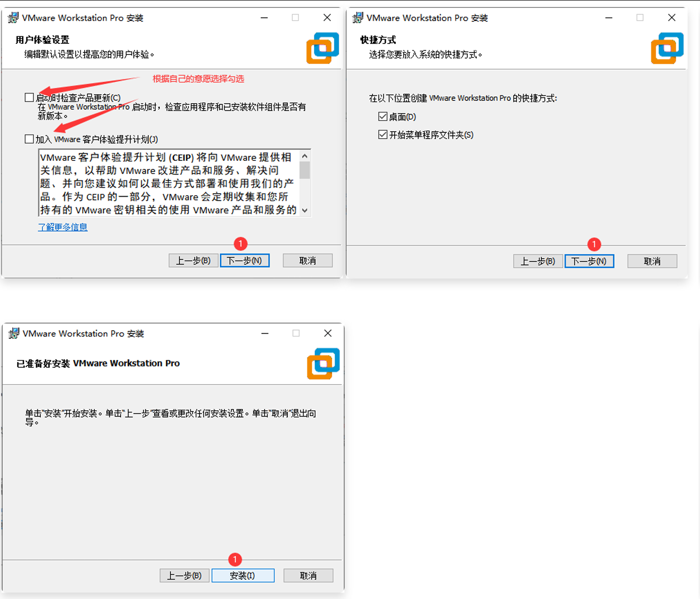Click the 选择您要放入系统的快捷方式 subtitle

425,54
